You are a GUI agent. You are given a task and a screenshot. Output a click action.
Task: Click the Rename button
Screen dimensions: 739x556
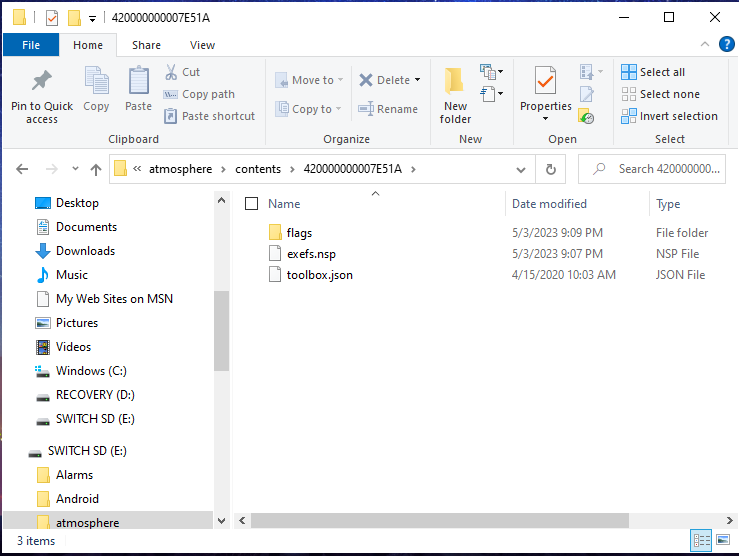[388, 109]
